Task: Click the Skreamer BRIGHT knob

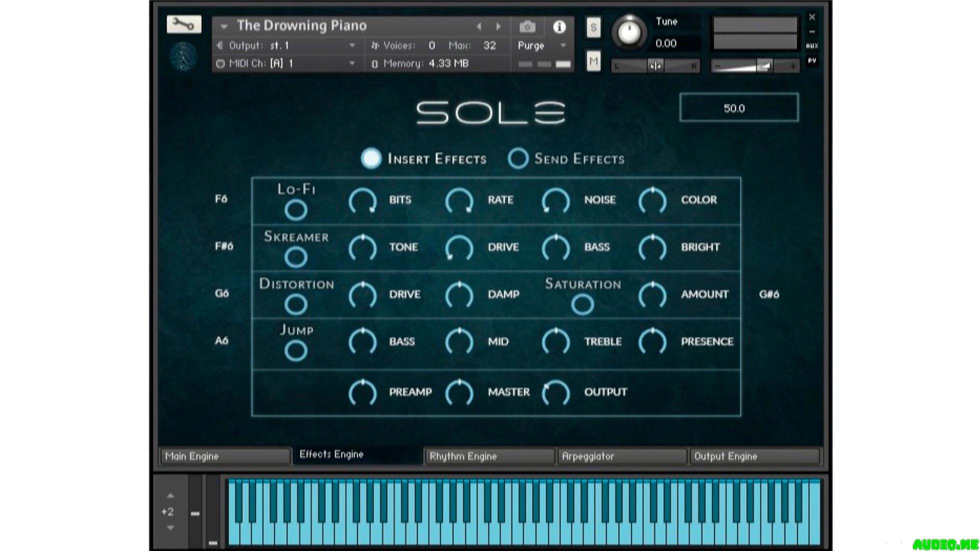Action: pyautogui.click(x=652, y=247)
